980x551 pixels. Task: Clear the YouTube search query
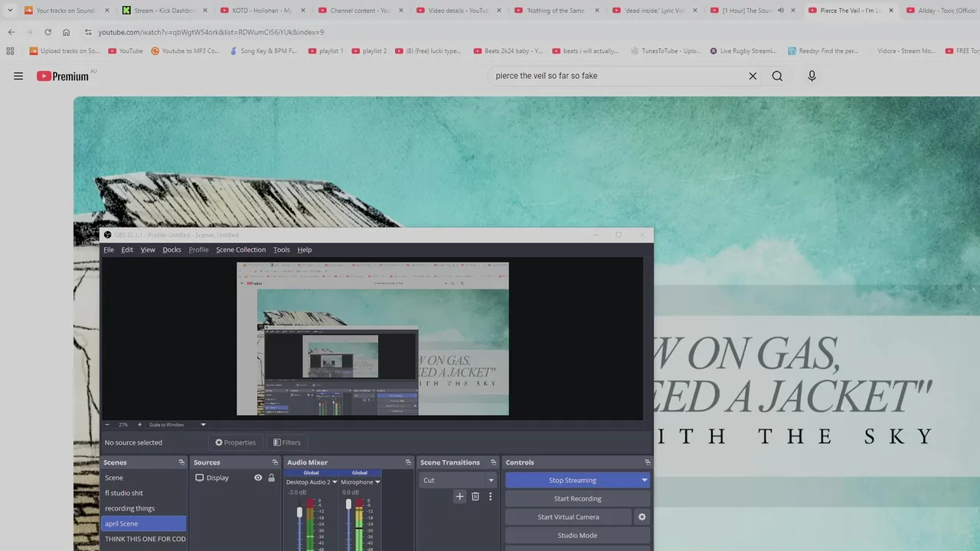(x=753, y=76)
